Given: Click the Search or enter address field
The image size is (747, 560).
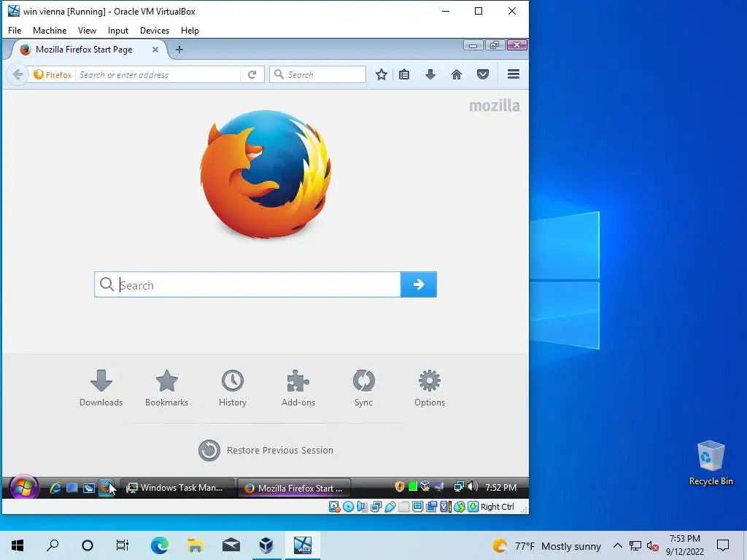Looking at the screenshot, I should (x=158, y=75).
